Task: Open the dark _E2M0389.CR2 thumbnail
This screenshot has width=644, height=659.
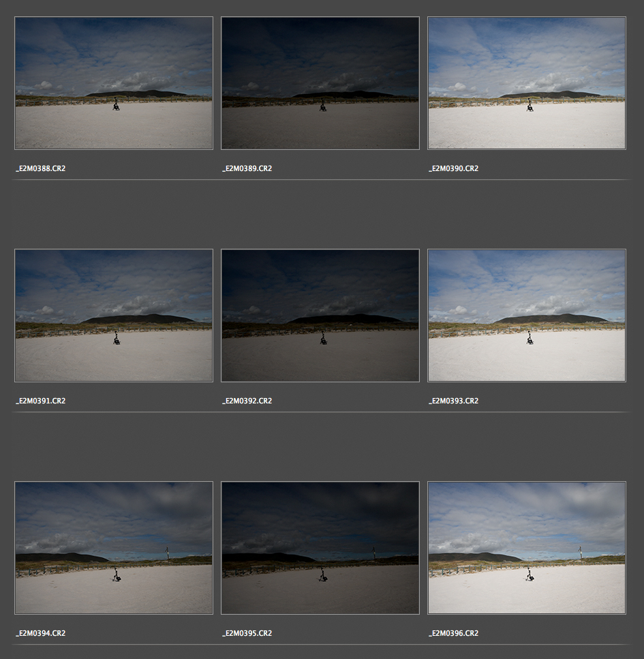Action: [320, 83]
